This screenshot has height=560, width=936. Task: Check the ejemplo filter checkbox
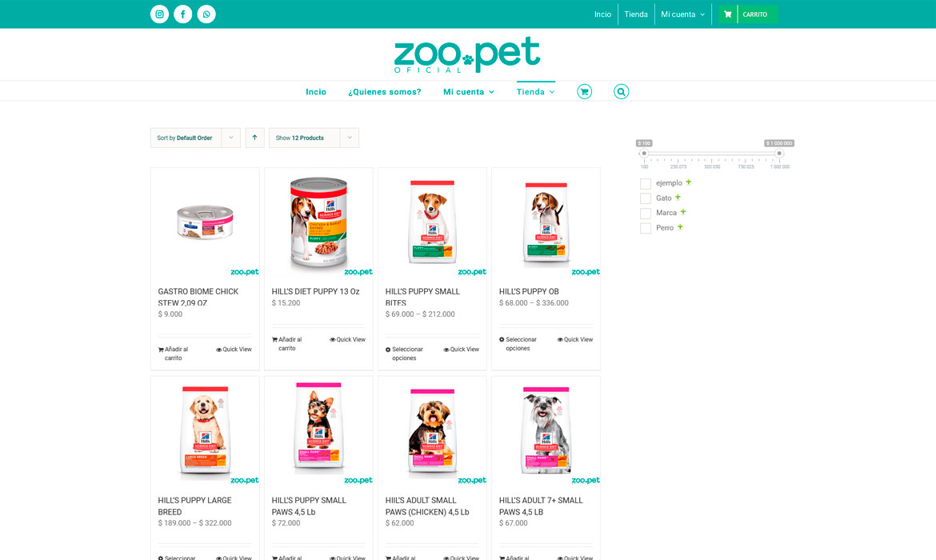pos(646,183)
